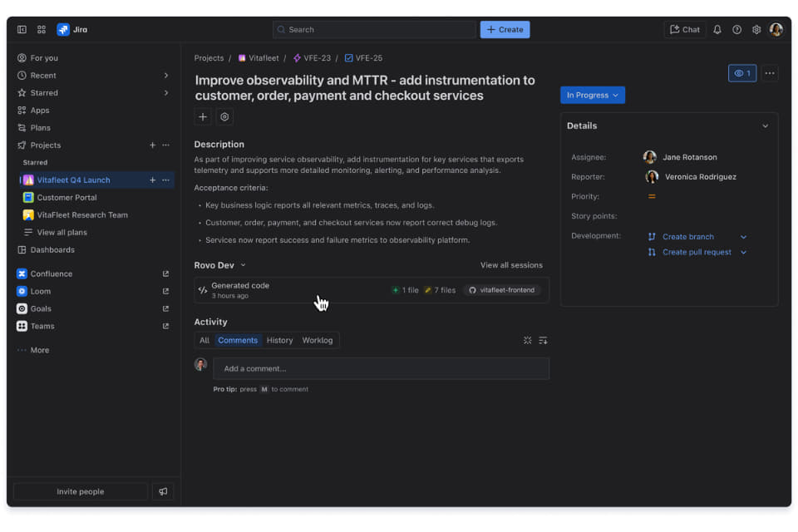Expand the Recent chevron
This screenshot has width=798, height=532.
pyautogui.click(x=166, y=76)
